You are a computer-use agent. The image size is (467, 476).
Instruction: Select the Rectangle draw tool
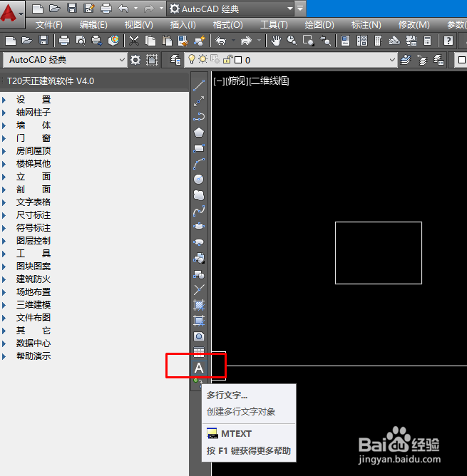point(199,148)
